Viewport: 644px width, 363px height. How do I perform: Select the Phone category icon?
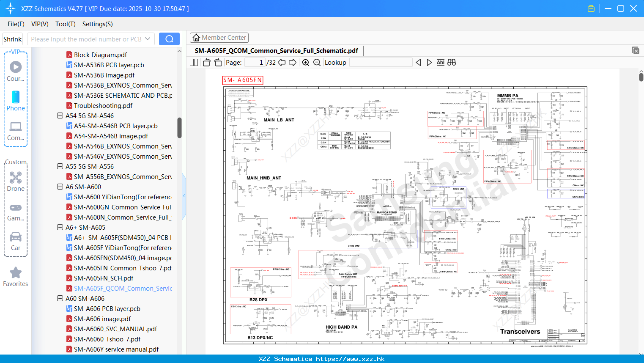pyautogui.click(x=16, y=101)
